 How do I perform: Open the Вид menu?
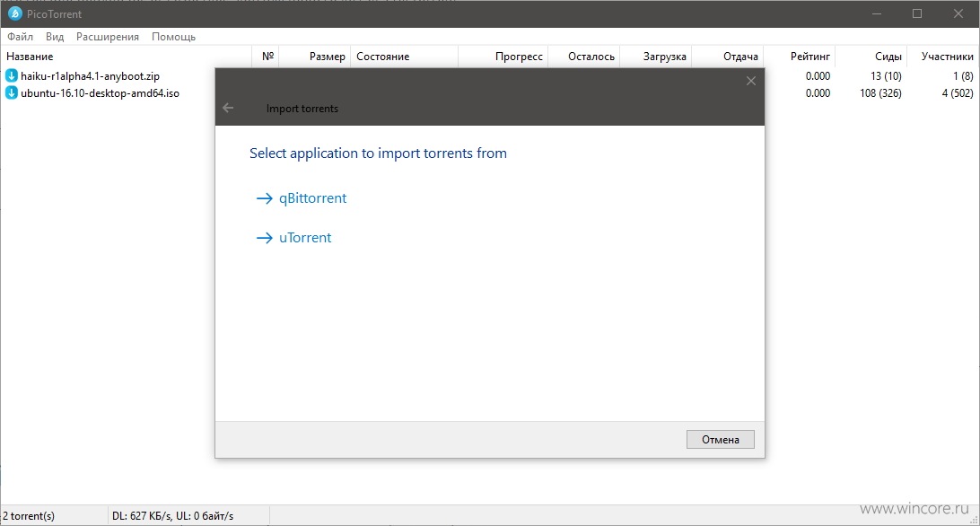click(x=55, y=36)
